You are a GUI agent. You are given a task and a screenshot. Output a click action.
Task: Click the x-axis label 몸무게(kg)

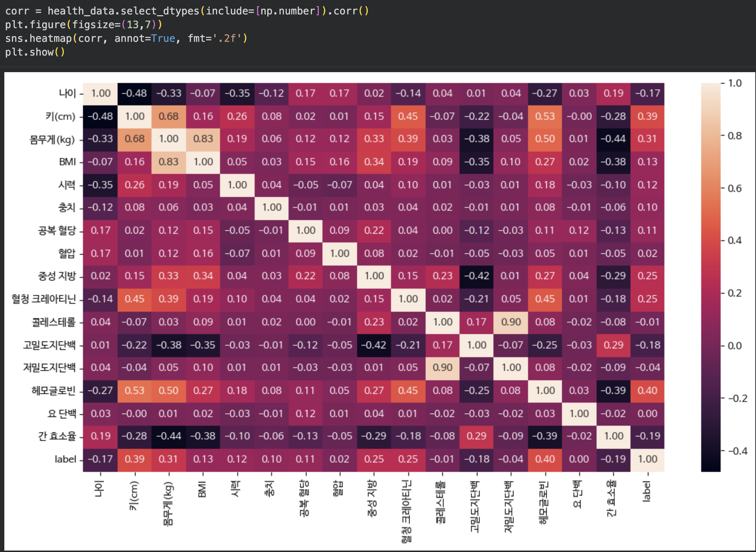168,504
